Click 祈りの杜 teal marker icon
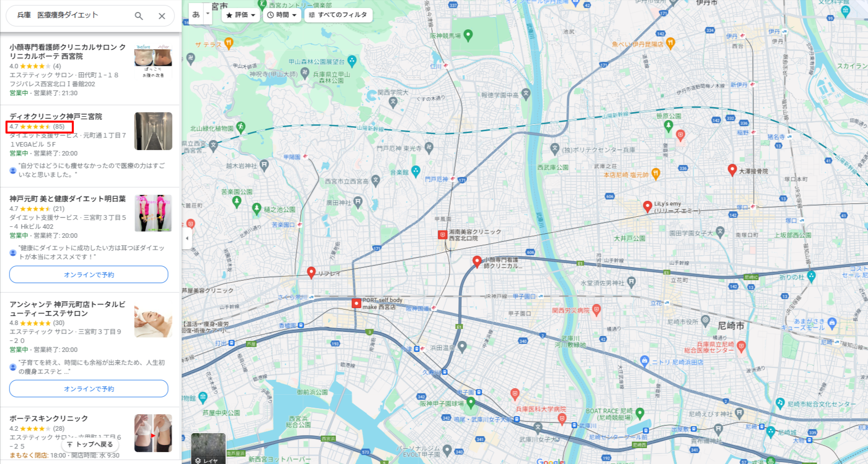The height and width of the screenshot is (464, 868). click(x=811, y=276)
